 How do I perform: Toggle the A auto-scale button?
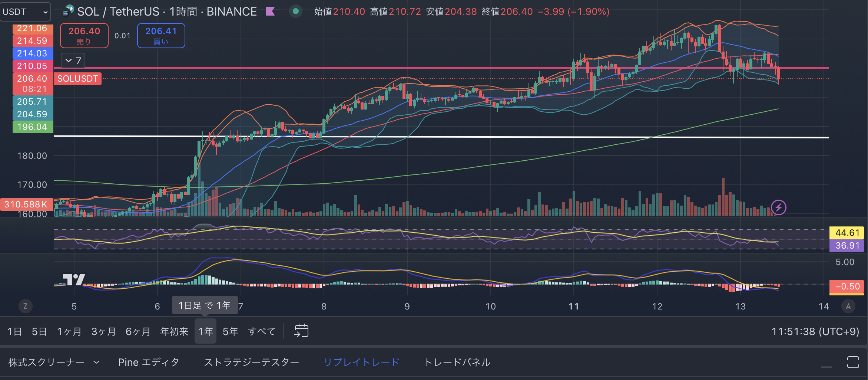(x=848, y=306)
